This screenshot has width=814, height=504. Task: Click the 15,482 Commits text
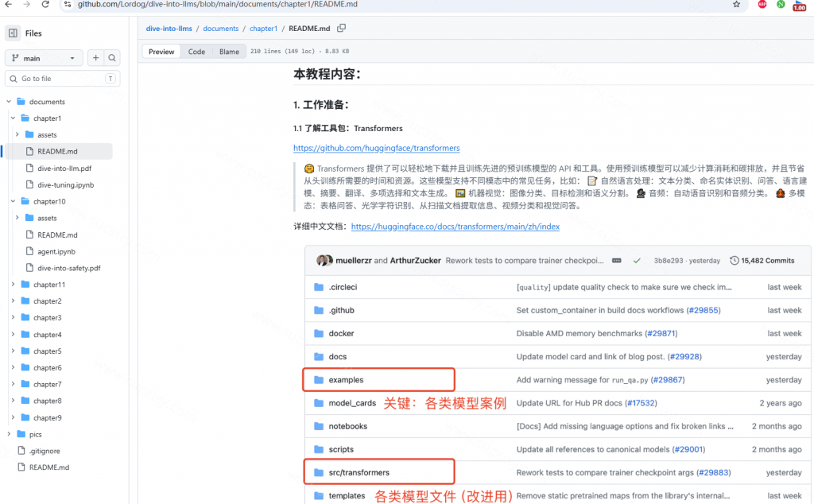click(768, 261)
